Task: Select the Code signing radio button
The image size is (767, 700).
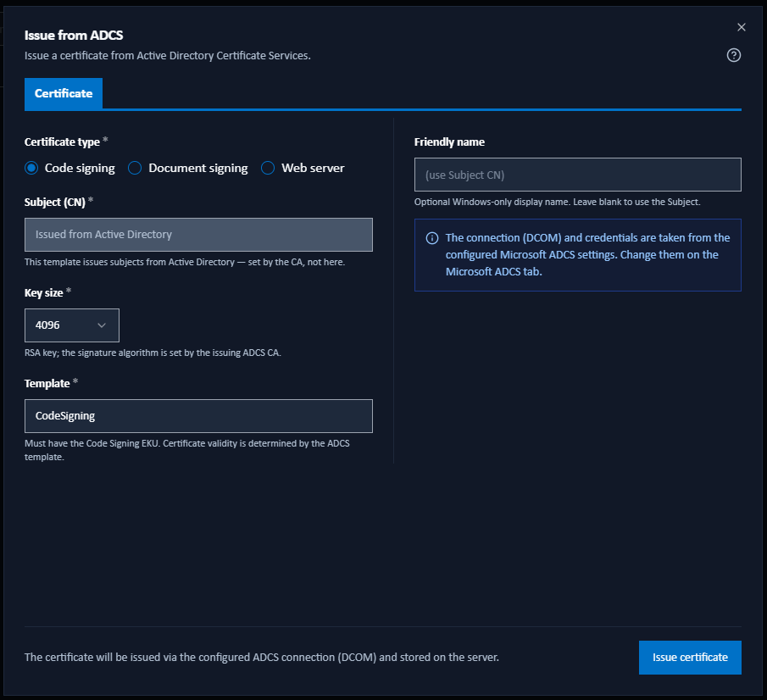Action: [x=31, y=168]
